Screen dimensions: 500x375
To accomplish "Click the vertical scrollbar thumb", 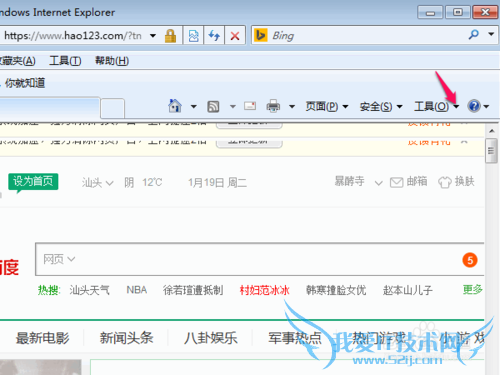I will click(491, 151).
